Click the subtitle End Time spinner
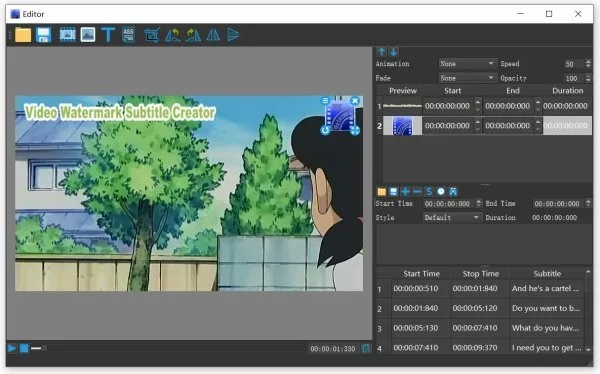The width and height of the screenshot is (600, 374). [589, 203]
